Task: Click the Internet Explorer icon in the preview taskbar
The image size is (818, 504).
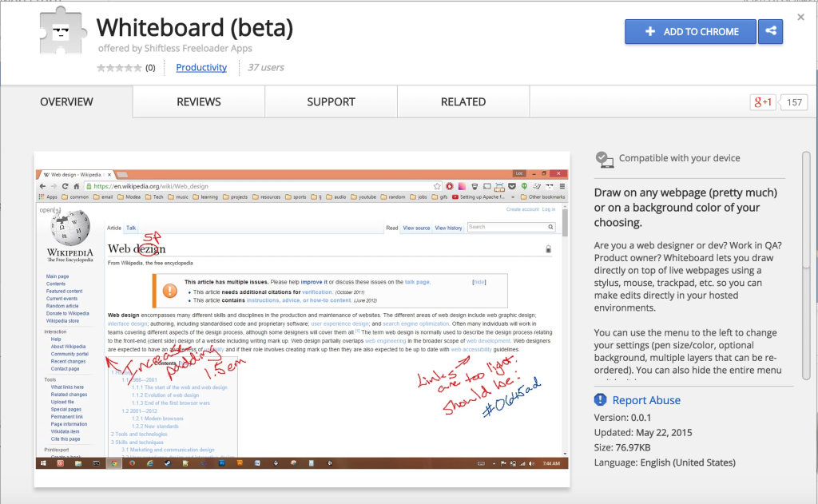Action: coord(149,463)
